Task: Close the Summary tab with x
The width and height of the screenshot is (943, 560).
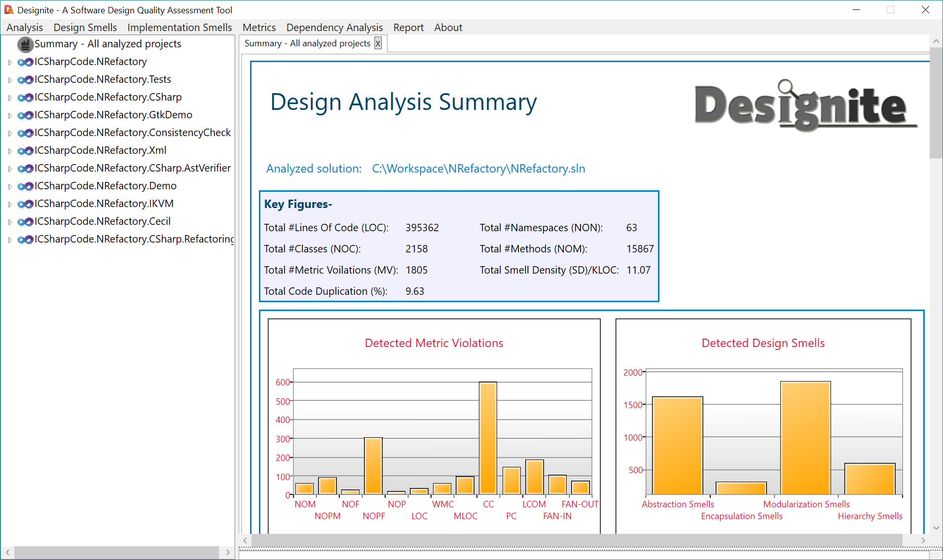Action: [378, 44]
